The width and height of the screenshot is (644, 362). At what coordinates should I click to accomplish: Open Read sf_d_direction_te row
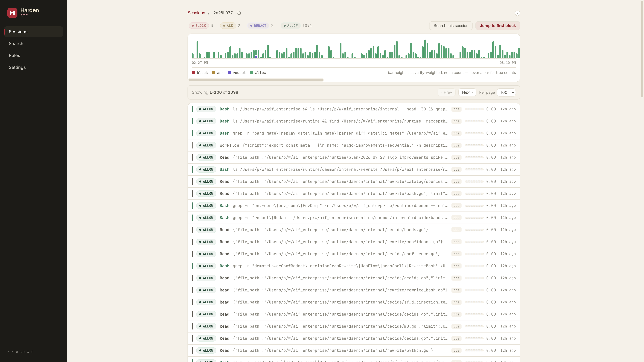click(354, 302)
